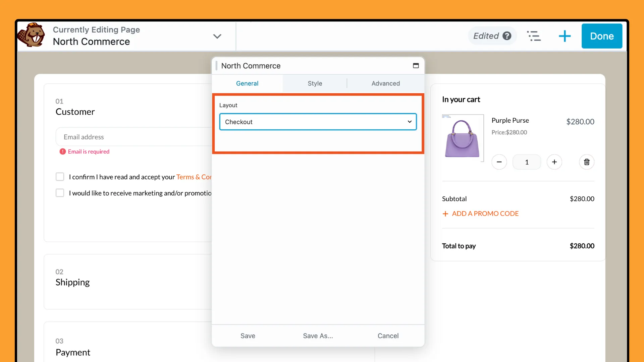Click the Purple Purse product thumbnail
This screenshot has width=644, height=362.
(x=463, y=138)
